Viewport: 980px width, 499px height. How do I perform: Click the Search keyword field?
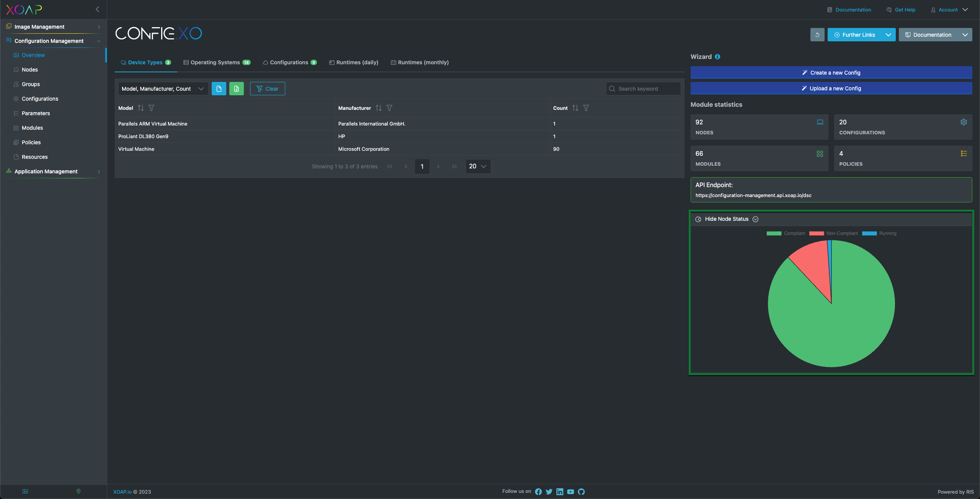(643, 89)
